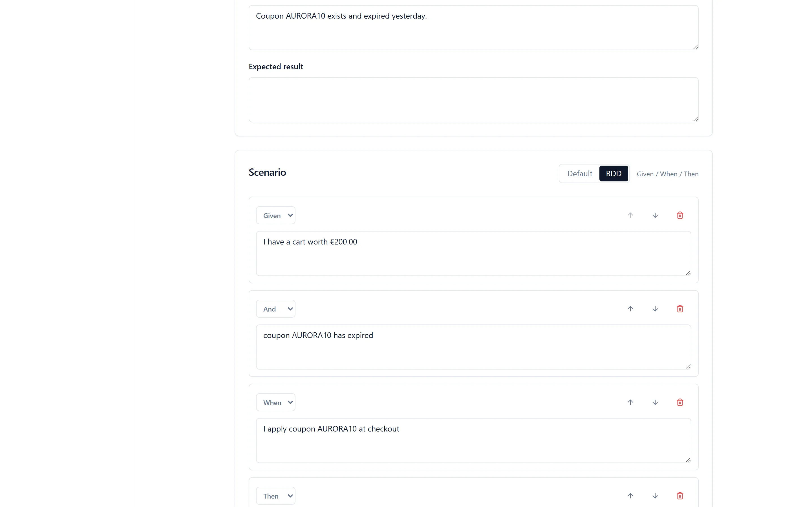Move the When step up
The height and width of the screenshot is (507, 812).
tap(630, 403)
